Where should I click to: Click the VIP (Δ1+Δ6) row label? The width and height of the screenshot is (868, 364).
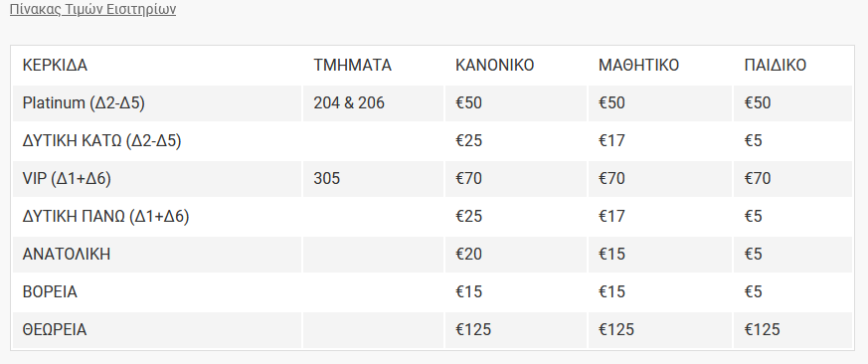pos(67,178)
